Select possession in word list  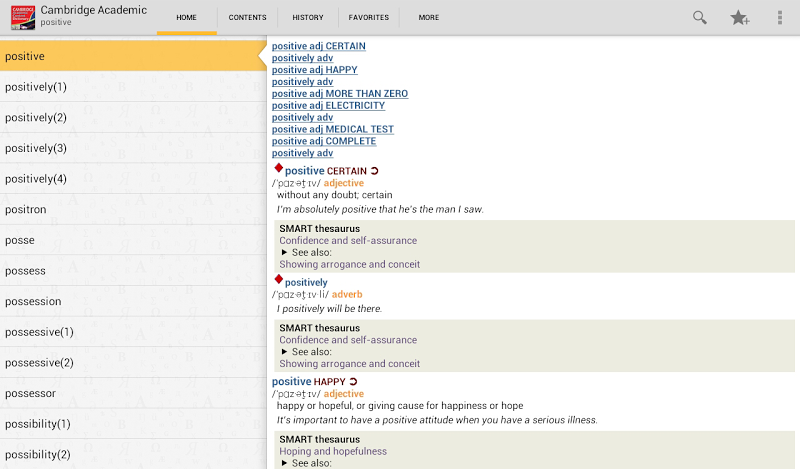coord(133,301)
